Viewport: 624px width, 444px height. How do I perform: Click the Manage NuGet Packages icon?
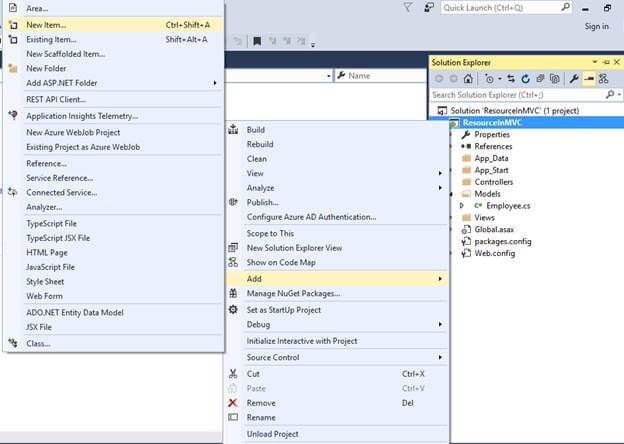pos(233,293)
